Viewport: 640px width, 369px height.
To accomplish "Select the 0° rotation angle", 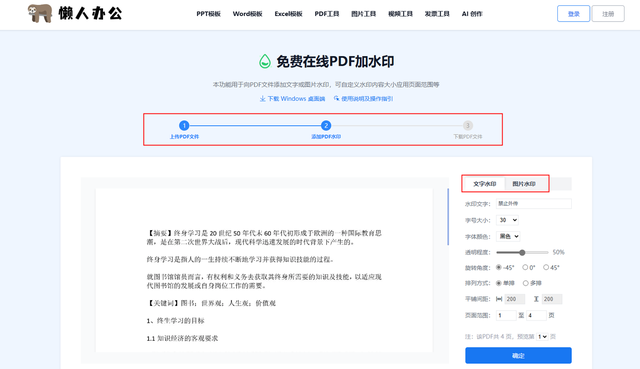I will pyautogui.click(x=525, y=267).
